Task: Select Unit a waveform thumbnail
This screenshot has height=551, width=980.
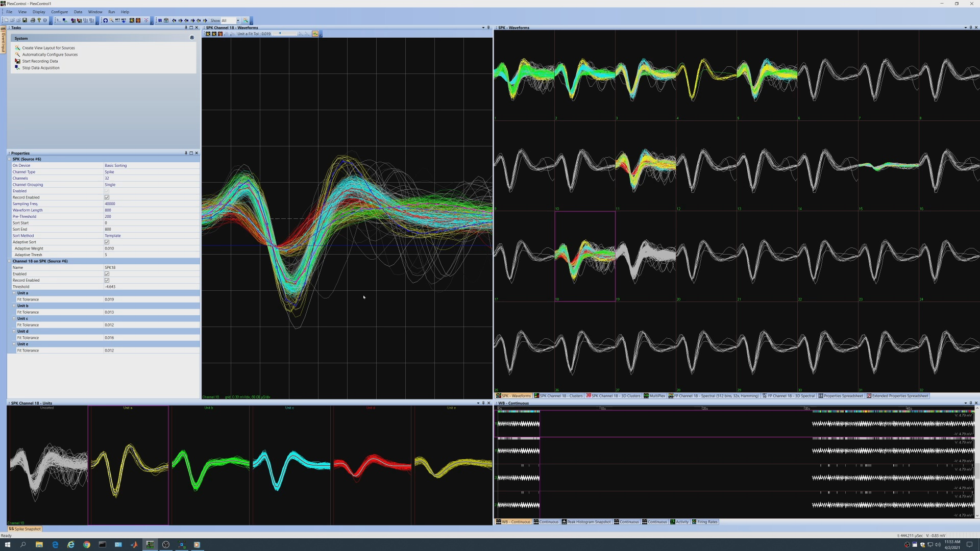Action: tap(128, 465)
